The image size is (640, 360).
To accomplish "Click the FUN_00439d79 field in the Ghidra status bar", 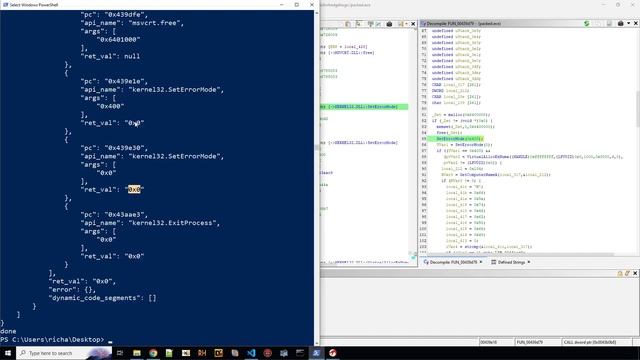I will (537, 342).
